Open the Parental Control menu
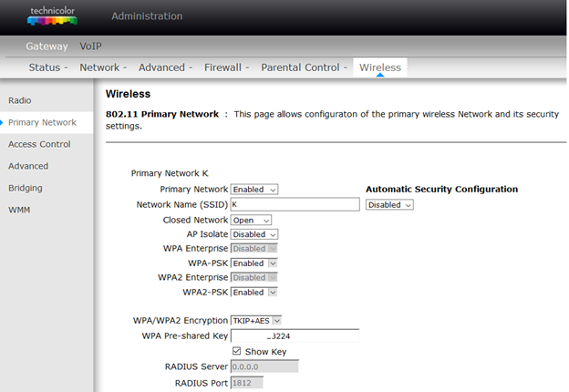This screenshot has height=392, width=569. tap(305, 67)
